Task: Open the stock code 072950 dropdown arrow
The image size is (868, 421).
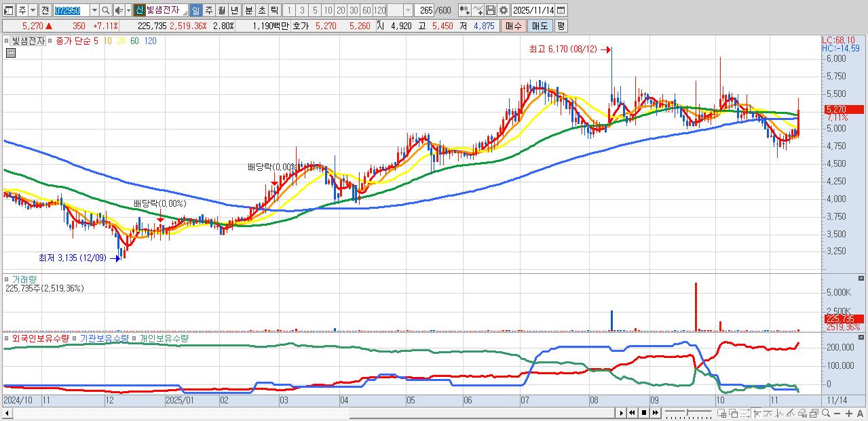Action: click(94, 10)
